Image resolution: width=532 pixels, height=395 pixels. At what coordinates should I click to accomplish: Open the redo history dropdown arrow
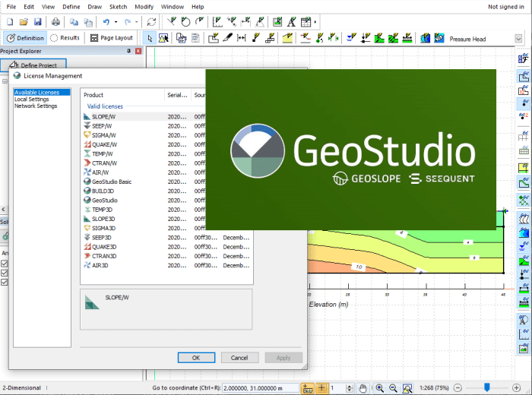pos(136,22)
